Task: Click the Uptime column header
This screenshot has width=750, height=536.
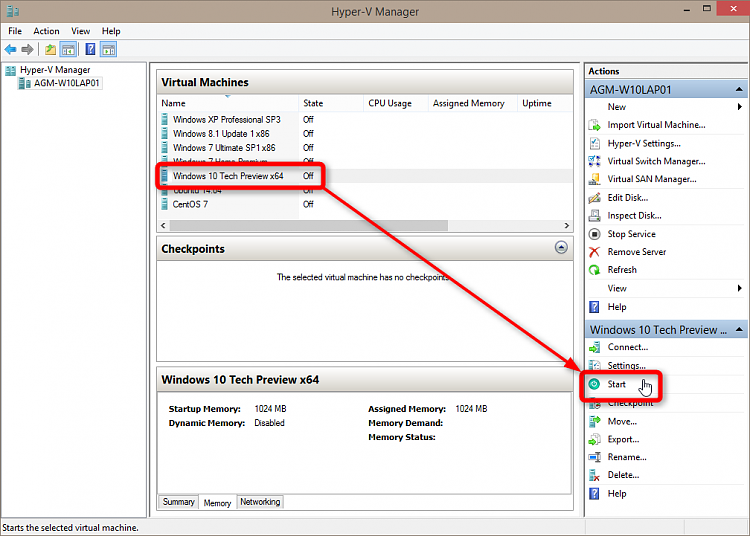Action: (545, 103)
